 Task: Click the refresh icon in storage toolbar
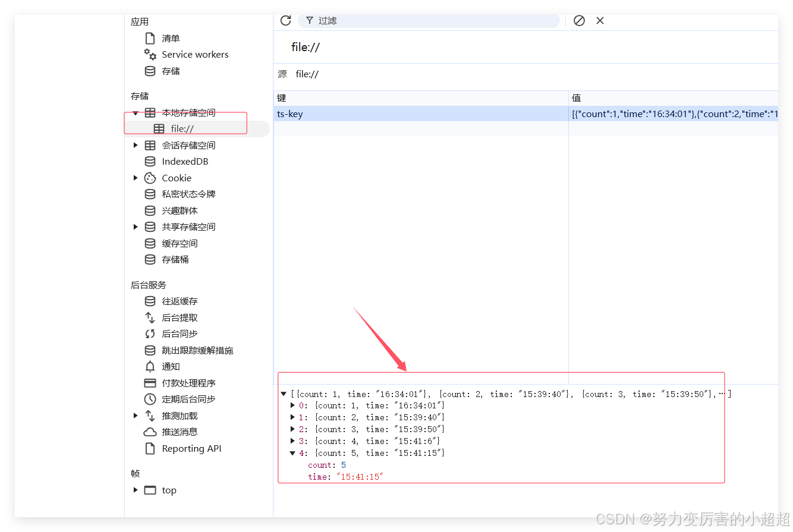pos(285,21)
